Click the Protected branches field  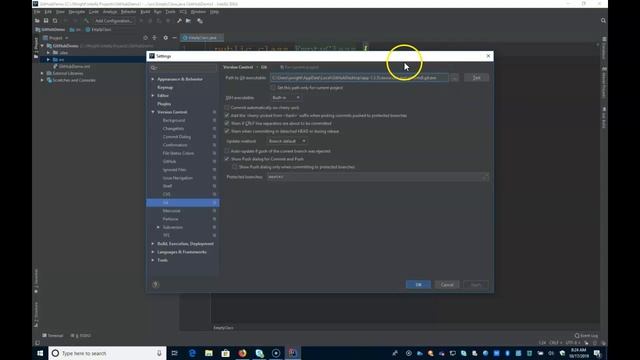click(x=378, y=177)
